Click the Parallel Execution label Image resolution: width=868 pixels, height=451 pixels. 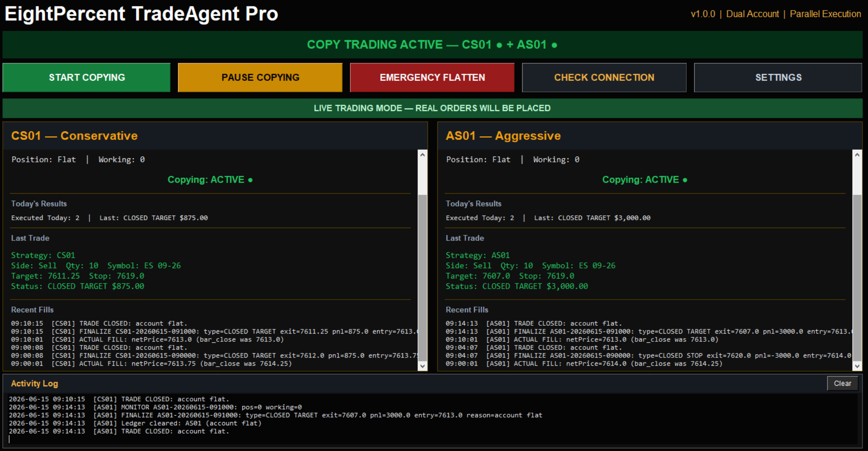[825, 14]
